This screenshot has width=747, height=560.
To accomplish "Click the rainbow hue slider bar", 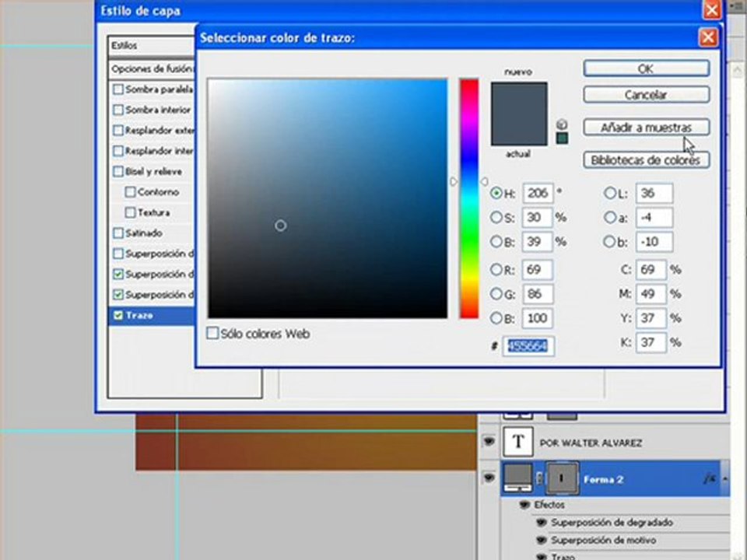I will pyautogui.click(x=468, y=198).
